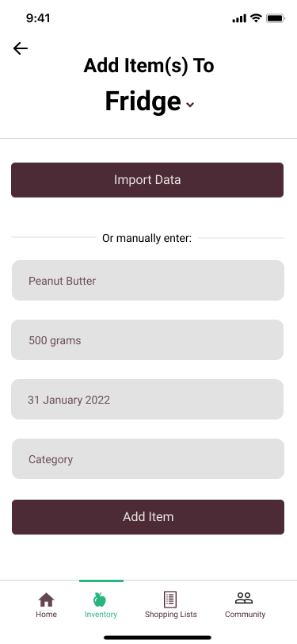
Task: Open the Fridge location selector text
Action: [143, 101]
